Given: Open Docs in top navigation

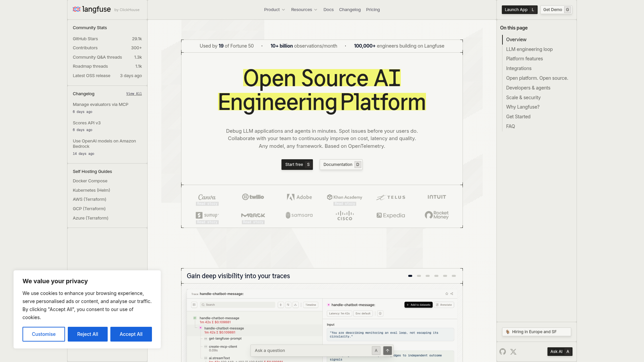Looking at the screenshot, I should point(328,10).
